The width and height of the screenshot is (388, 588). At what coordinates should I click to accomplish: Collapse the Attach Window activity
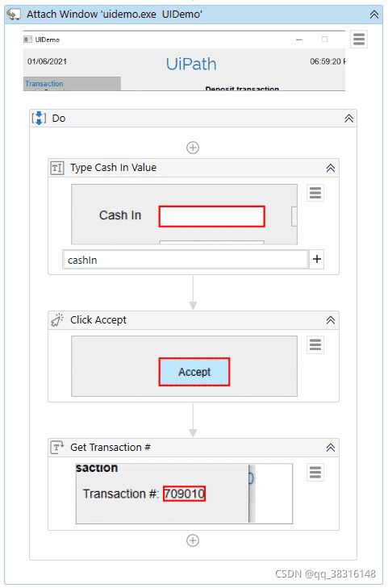374,15
